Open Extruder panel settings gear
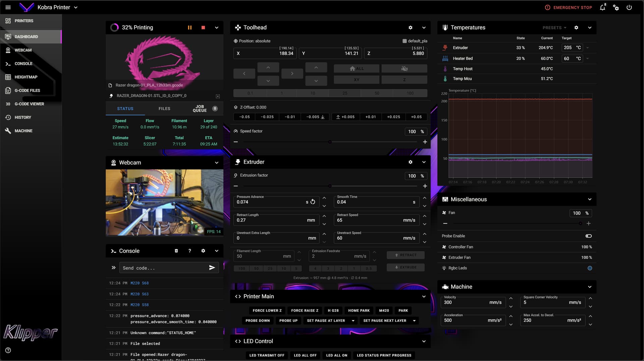The image size is (644, 361). pyautogui.click(x=410, y=162)
